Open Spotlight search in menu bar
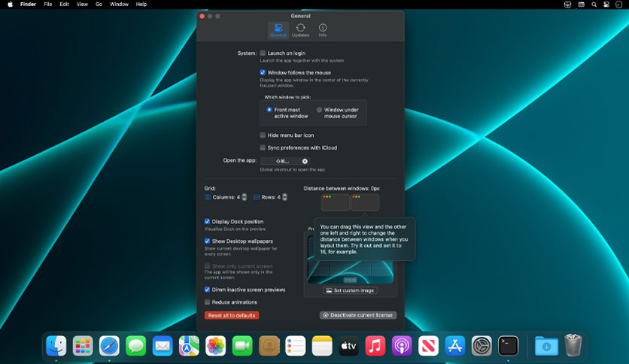The width and height of the screenshot is (629, 364). [594, 5]
